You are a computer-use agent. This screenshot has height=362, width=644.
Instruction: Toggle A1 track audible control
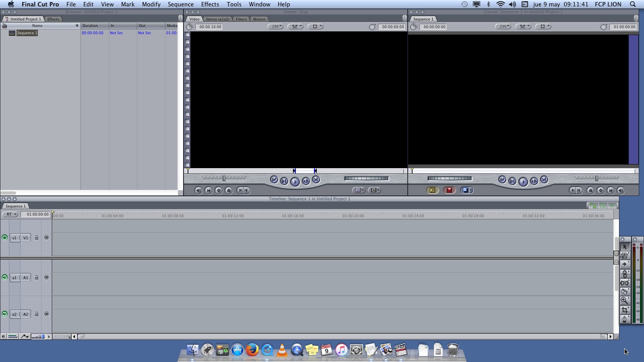coord(4,278)
